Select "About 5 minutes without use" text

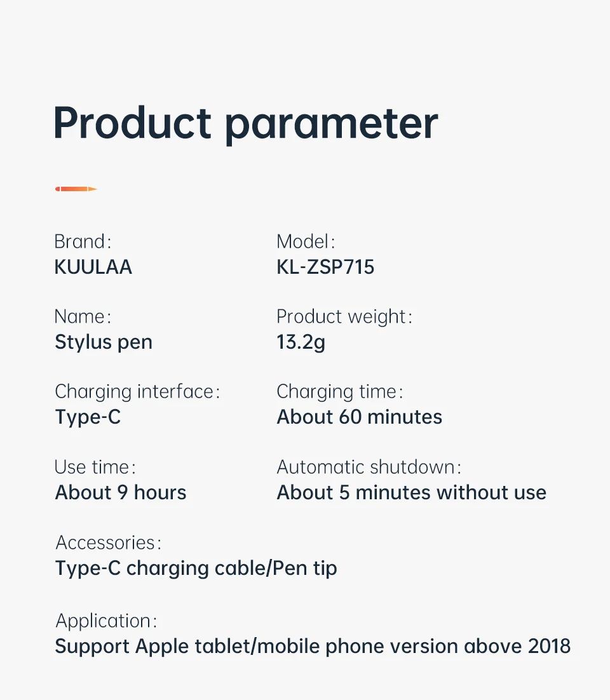(x=412, y=492)
